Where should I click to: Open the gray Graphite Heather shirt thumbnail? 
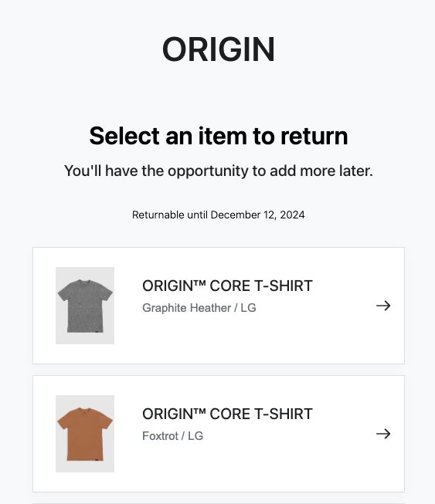tap(85, 306)
